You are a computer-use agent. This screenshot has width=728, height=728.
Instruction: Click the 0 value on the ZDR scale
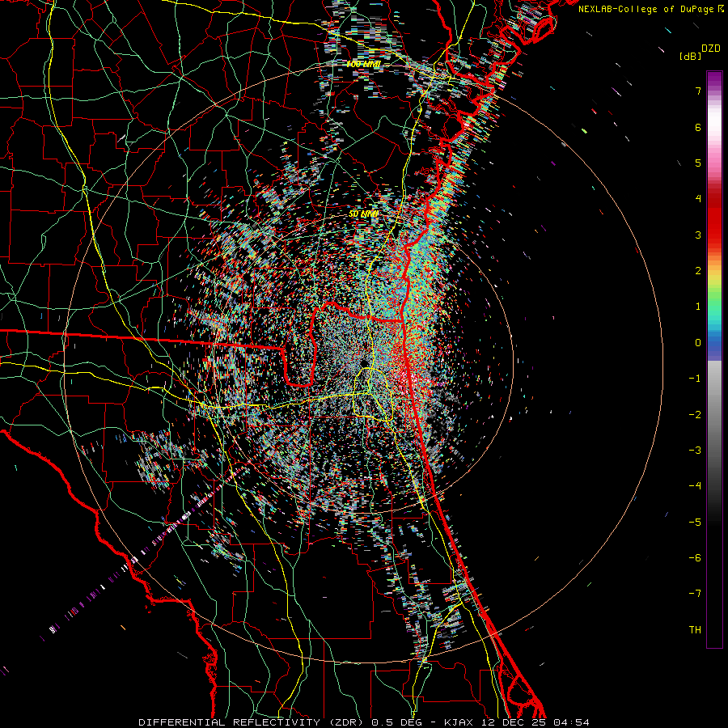pyautogui.click(x=698, y=343)
